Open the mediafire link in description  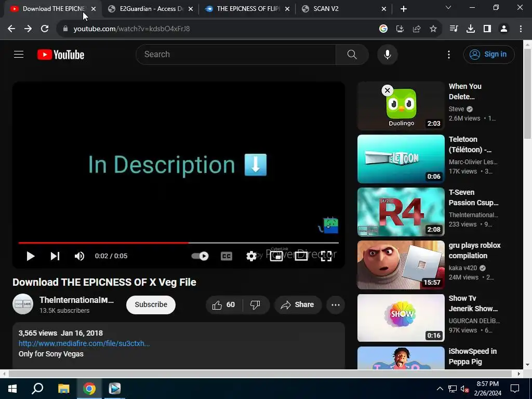[84, 343]
